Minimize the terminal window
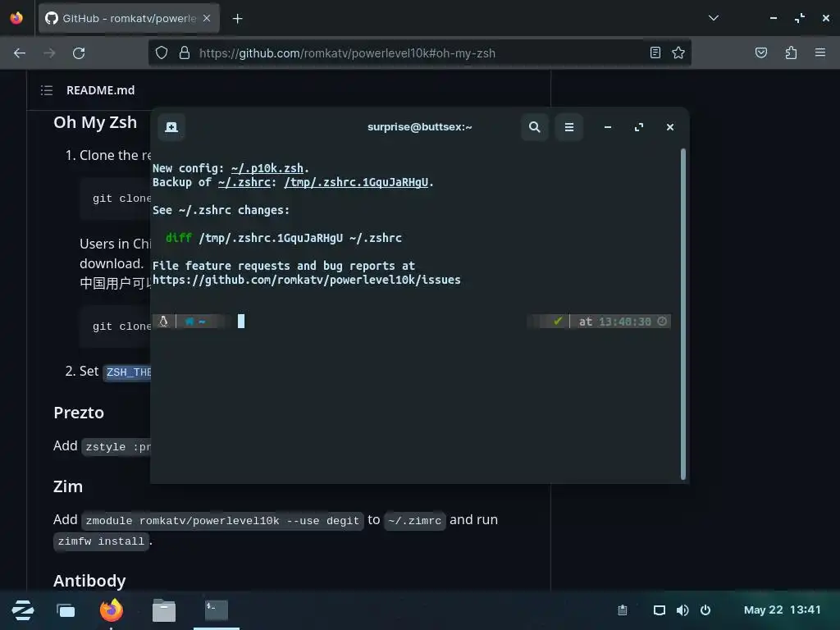 (608, 127)
